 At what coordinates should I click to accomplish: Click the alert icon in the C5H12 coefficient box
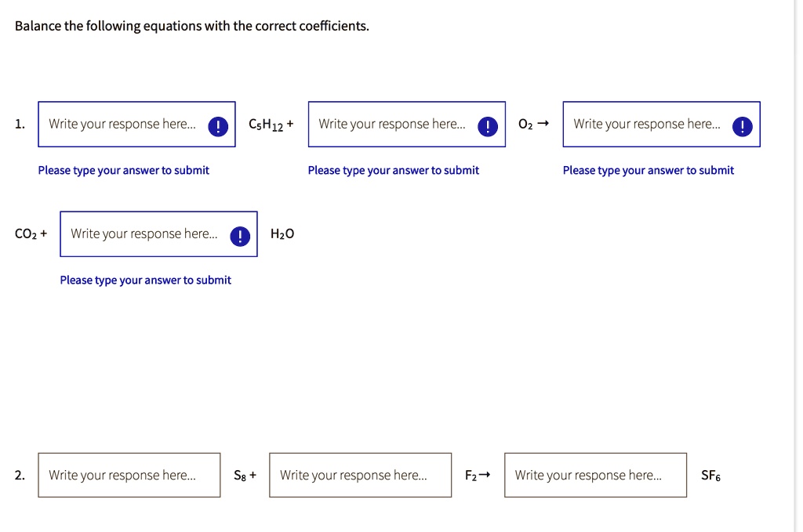(218, 126)
